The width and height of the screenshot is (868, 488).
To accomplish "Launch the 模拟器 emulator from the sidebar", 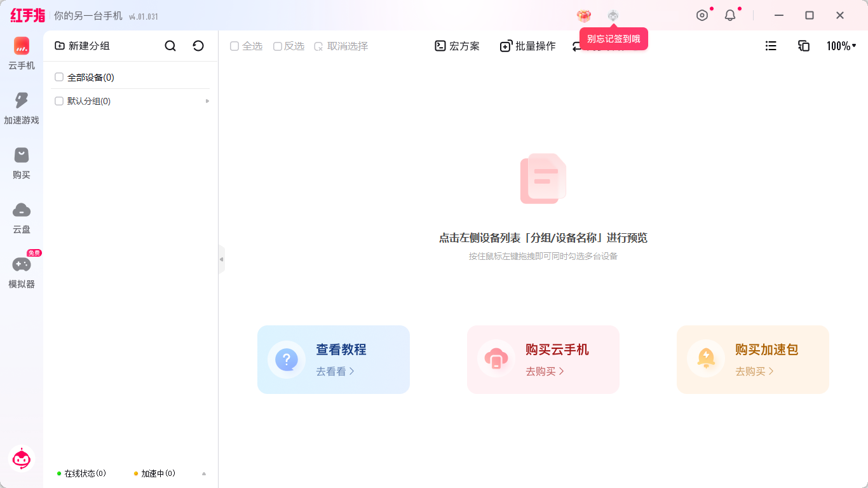I will 21,273.
